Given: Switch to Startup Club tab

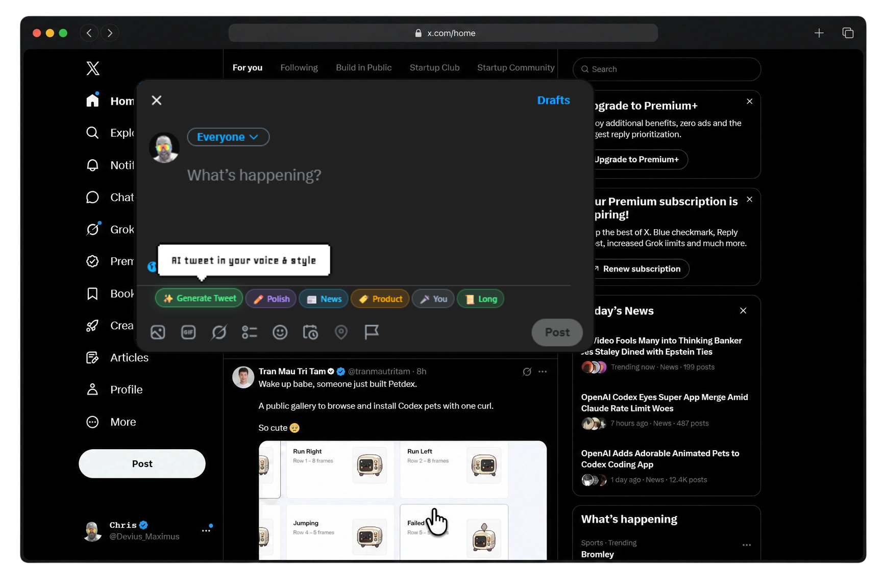Looking at the screenshot, I should pos(435,67).
